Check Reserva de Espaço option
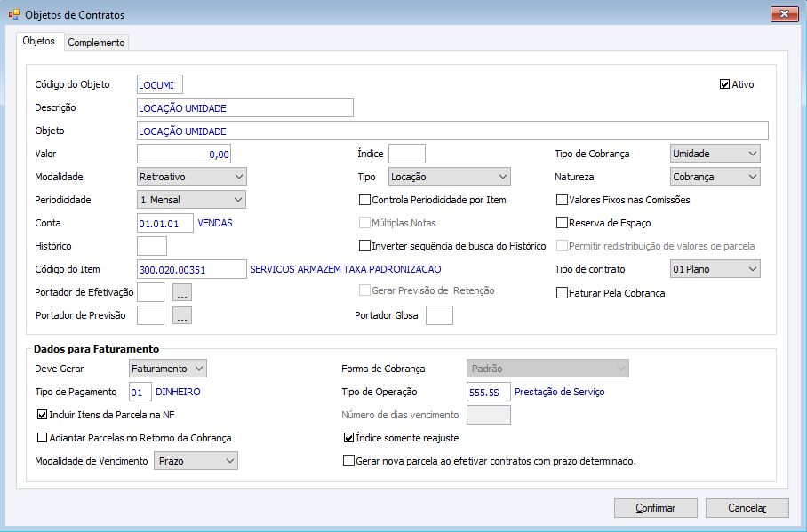This screenshot has height=532, width=807. [x=562, y=223]
